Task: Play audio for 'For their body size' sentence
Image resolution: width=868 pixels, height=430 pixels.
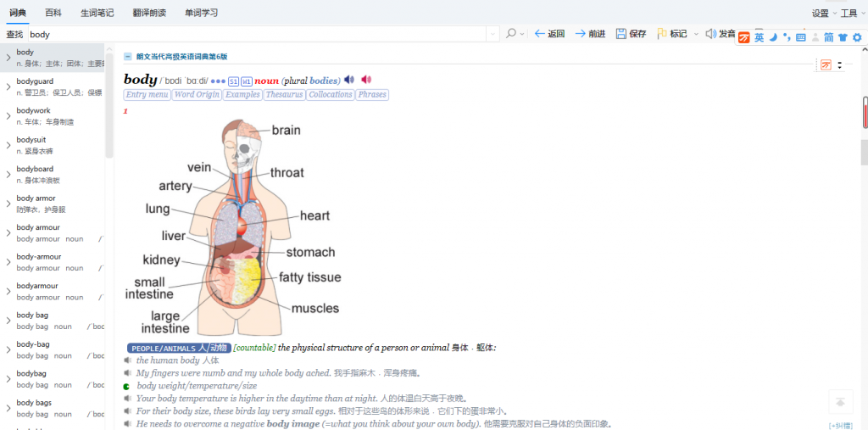Action: [128, 411]
